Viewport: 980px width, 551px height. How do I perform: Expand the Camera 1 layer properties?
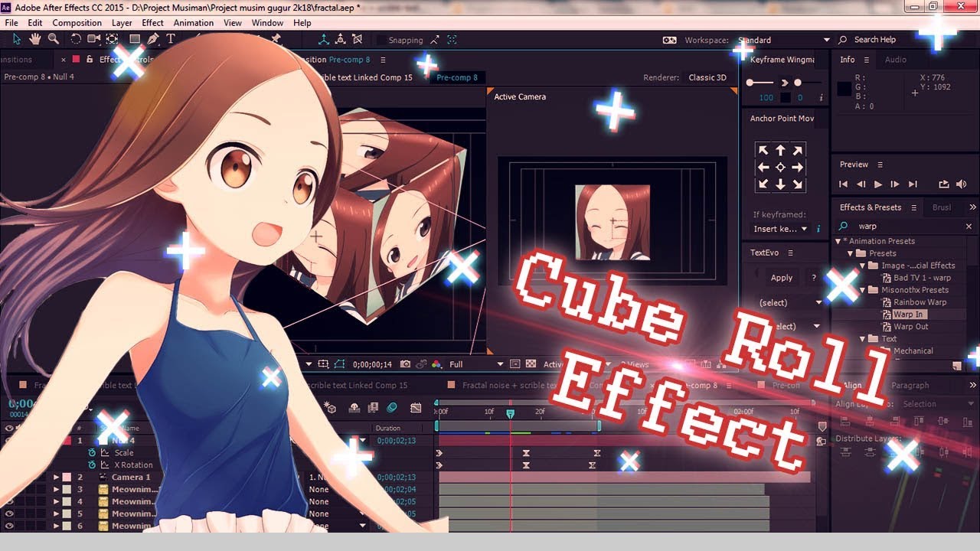coord(56,477)
